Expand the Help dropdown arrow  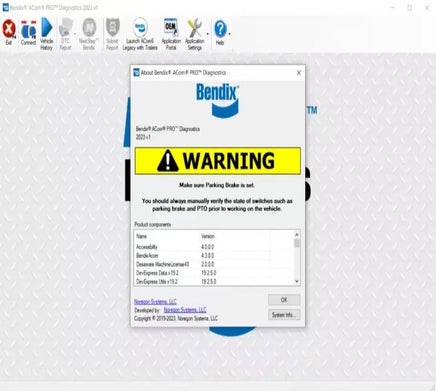point(230,34)
